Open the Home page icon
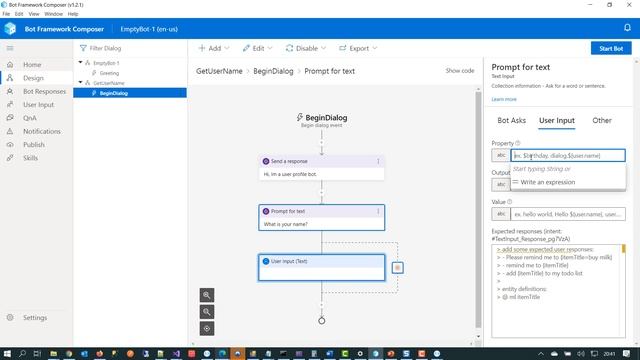Image resolution: width=640 pixels, height=360 pixels. point(10,64)
